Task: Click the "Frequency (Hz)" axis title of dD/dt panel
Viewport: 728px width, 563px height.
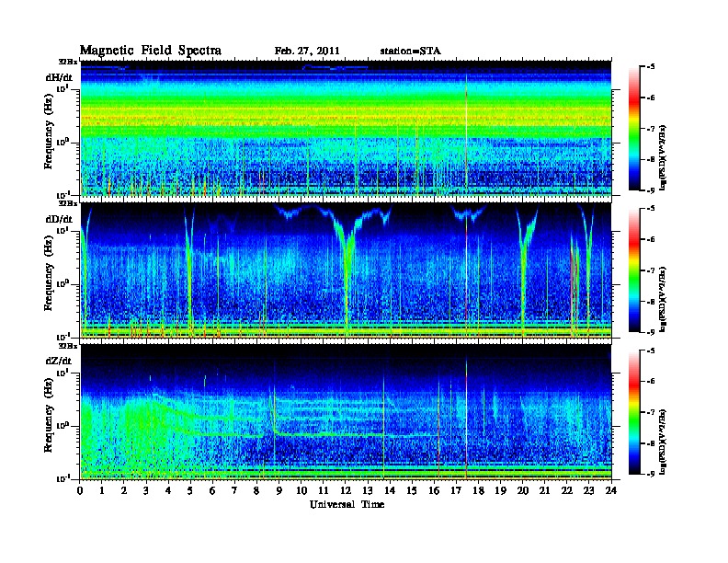Action: (49, 273)
